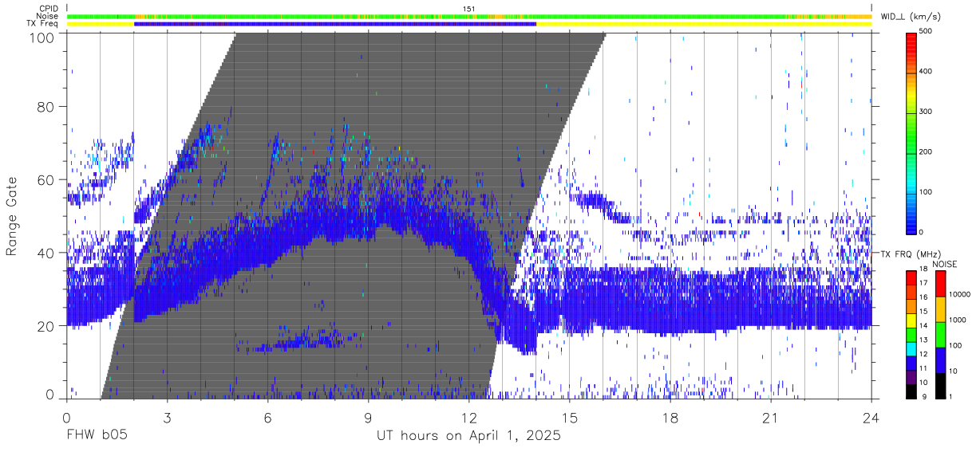Screen dimensions: 980x452
Task: Click the "500" tick on the WID color bar
Action: 927,32
